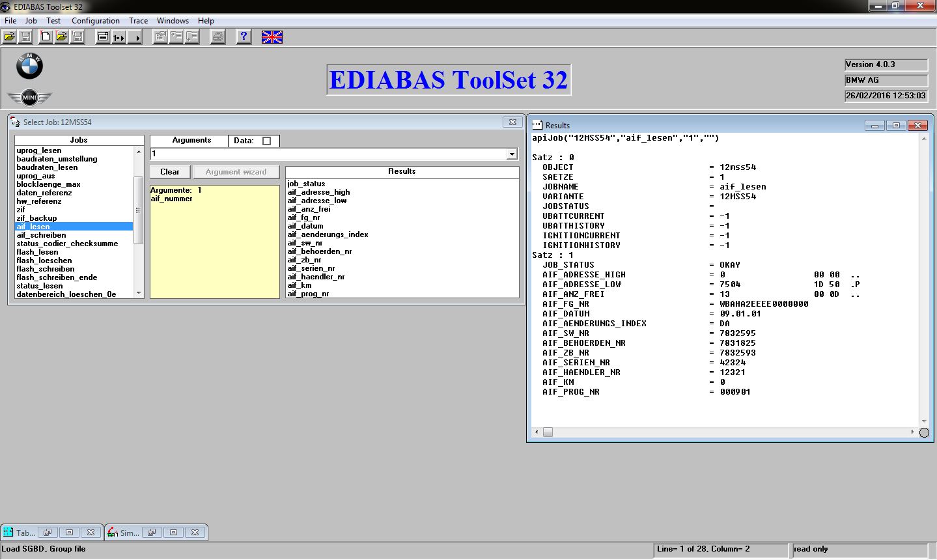
Task: Click the blue question mark help icon
Action: pos(244,37)
